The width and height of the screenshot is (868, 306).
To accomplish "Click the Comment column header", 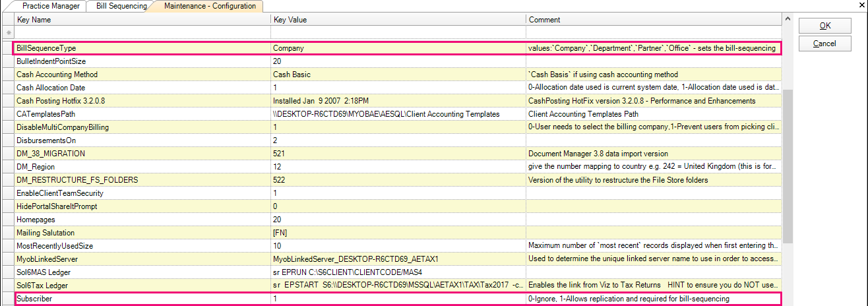I will point(653,20).
